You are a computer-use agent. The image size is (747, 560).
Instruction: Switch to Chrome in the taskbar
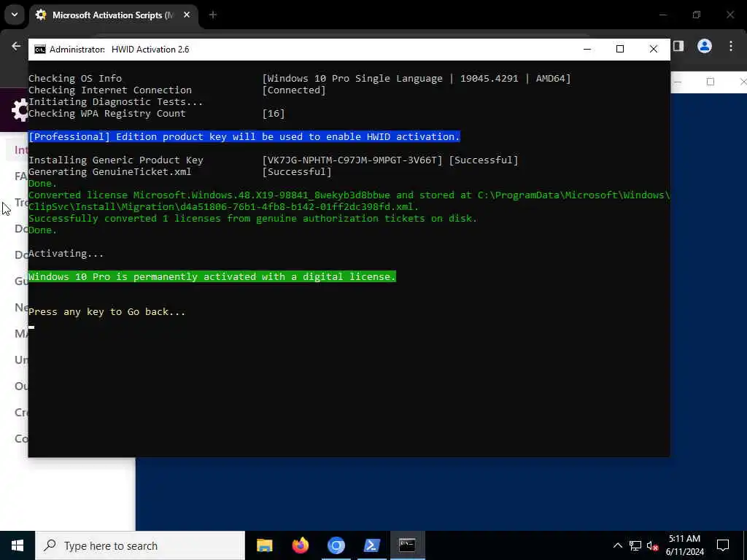pos(336,545)
